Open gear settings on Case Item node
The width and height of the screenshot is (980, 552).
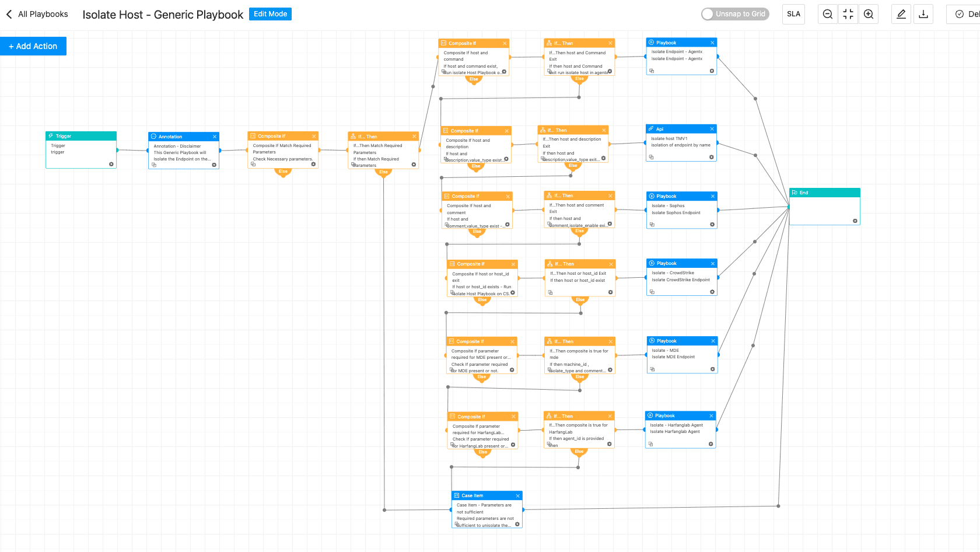(x=517, y=524)
